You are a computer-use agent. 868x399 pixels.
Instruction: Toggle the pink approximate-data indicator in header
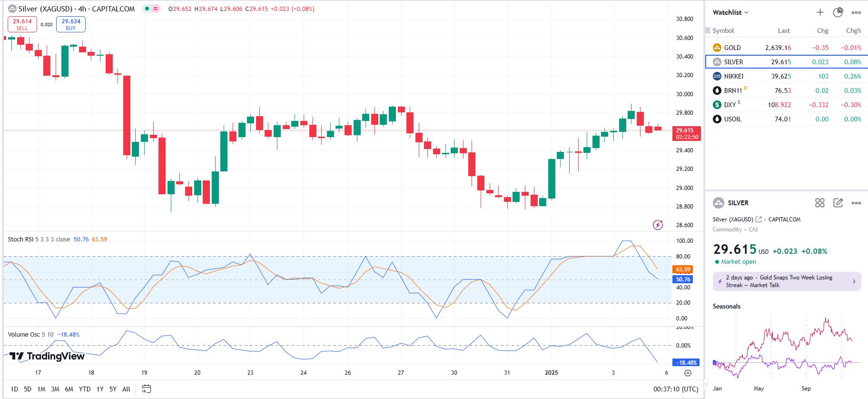156,9
